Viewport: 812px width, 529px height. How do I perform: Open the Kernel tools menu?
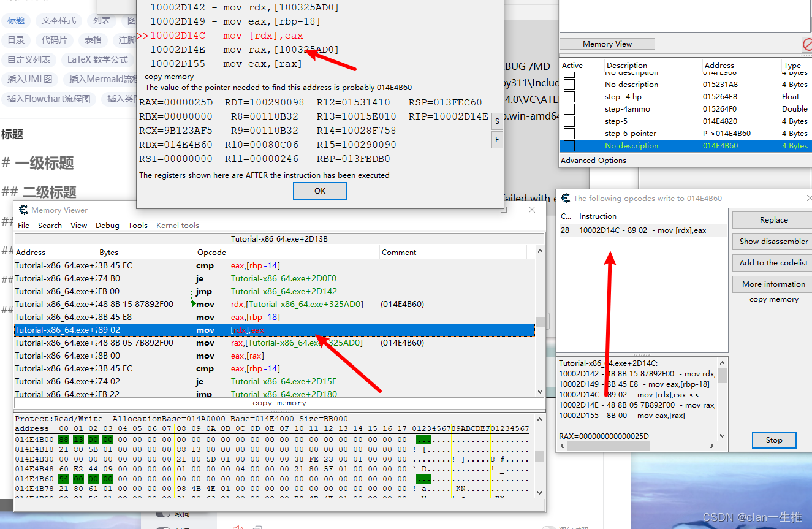[x=177, y=225]
